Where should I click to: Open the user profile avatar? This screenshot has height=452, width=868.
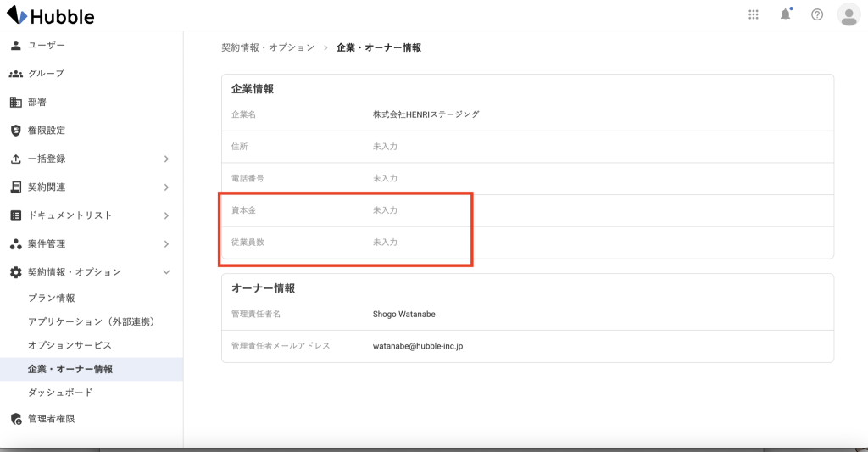848,14
